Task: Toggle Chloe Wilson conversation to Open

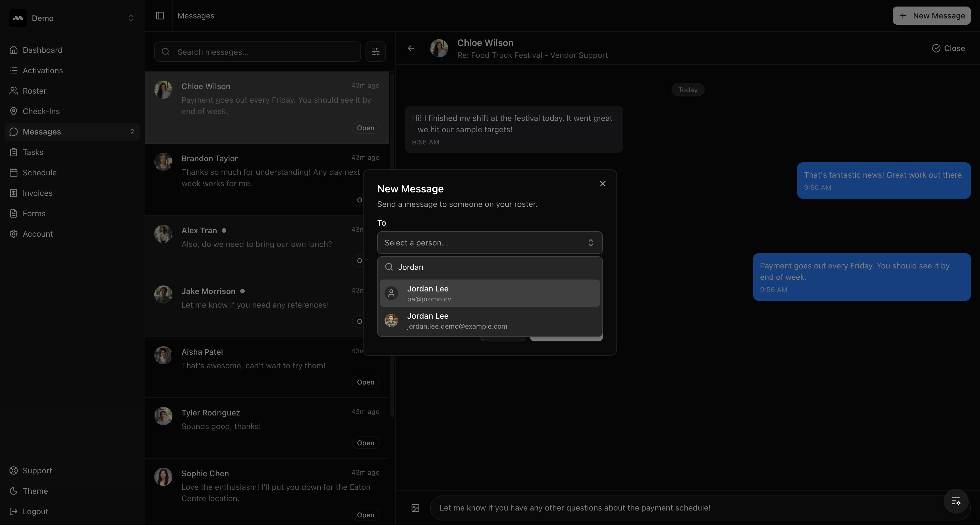Action: (365, 127)
